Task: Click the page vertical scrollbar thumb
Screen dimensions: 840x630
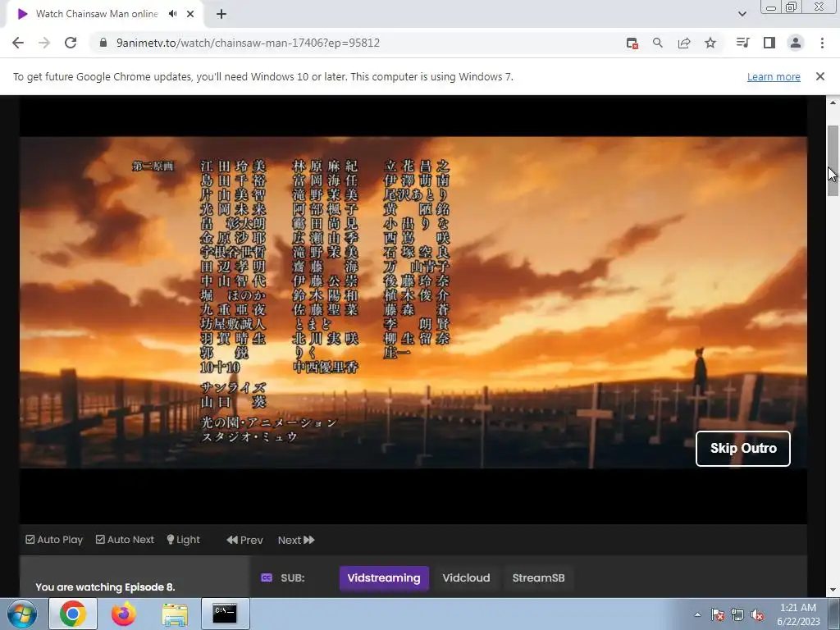Action: pyautogui.click(x=833, y=161)
